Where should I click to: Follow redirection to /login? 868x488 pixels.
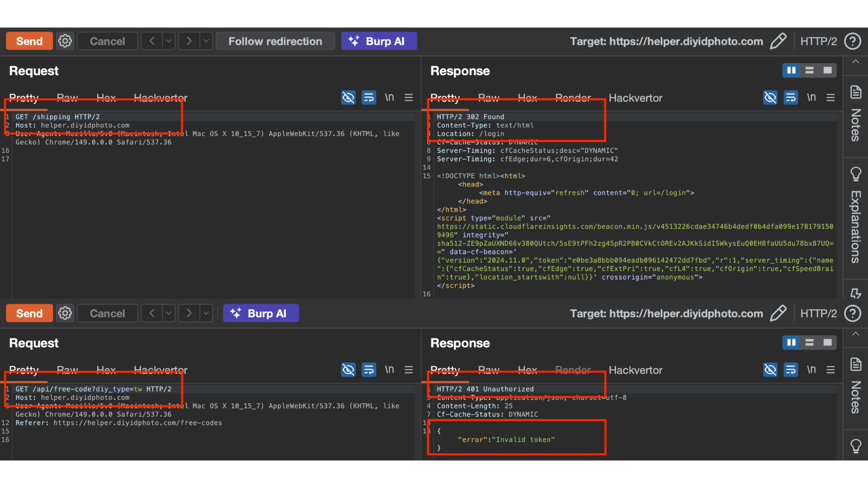pyautogui.click(x=275, y=41)
